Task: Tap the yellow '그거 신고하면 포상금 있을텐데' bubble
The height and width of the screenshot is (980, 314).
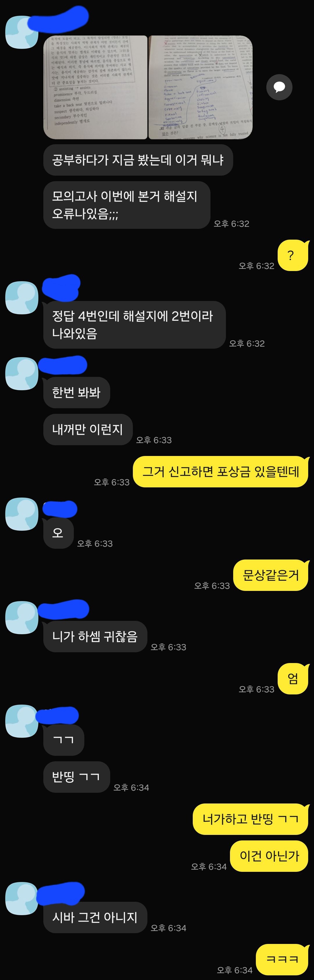Action: [x=220, y=472]
